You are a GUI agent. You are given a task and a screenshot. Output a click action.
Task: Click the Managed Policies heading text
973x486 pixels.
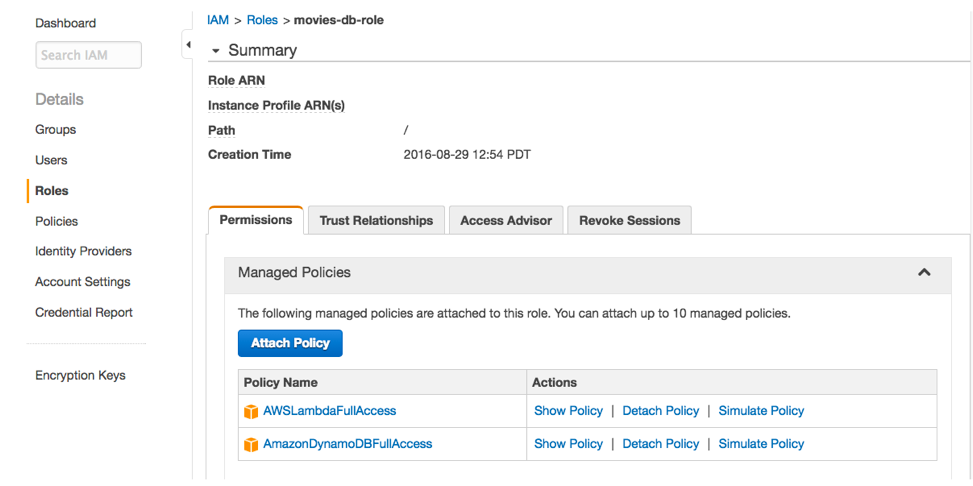click(295, 272)
